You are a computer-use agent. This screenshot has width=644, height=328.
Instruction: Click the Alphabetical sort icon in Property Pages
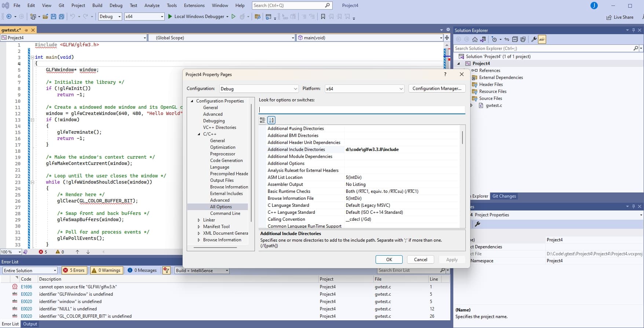[x=271, y=120]
